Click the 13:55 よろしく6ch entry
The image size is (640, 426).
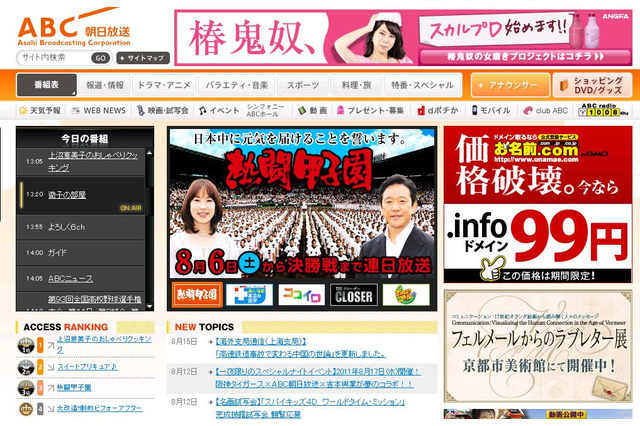pos(81,227)
